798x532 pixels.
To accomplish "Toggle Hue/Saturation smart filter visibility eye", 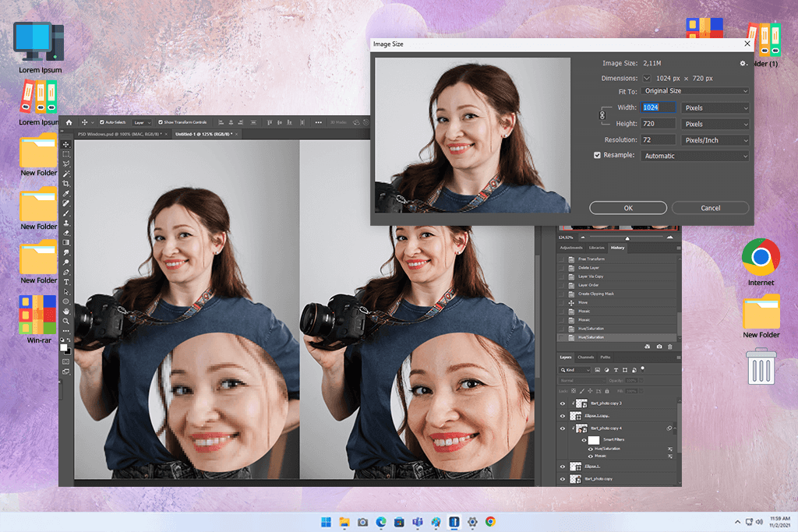I will (591, 449).
